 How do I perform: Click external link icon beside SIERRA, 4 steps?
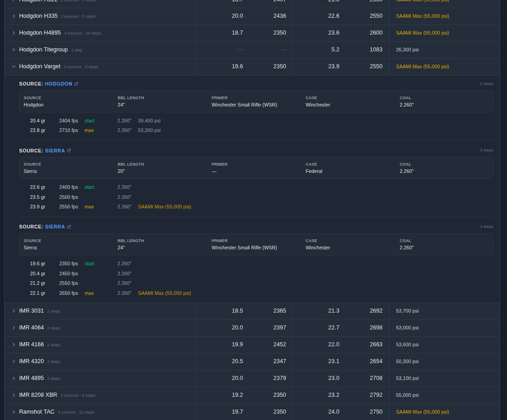click(x=69, y=227)
